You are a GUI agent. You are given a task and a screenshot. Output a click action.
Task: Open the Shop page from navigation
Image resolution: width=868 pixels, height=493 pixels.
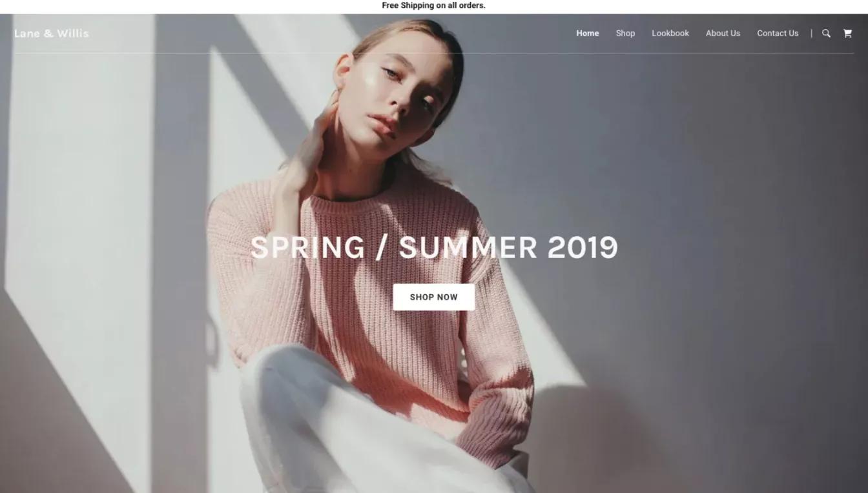[x=625, y=34]
